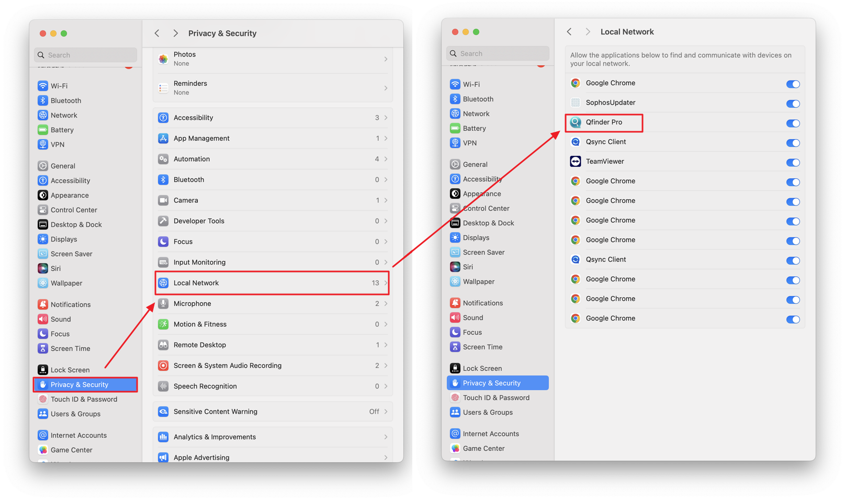Toggle Local Network access for SophosUpdater
Image resolution: width=868 pixels, height=501 pixels.
click(793, 104)
